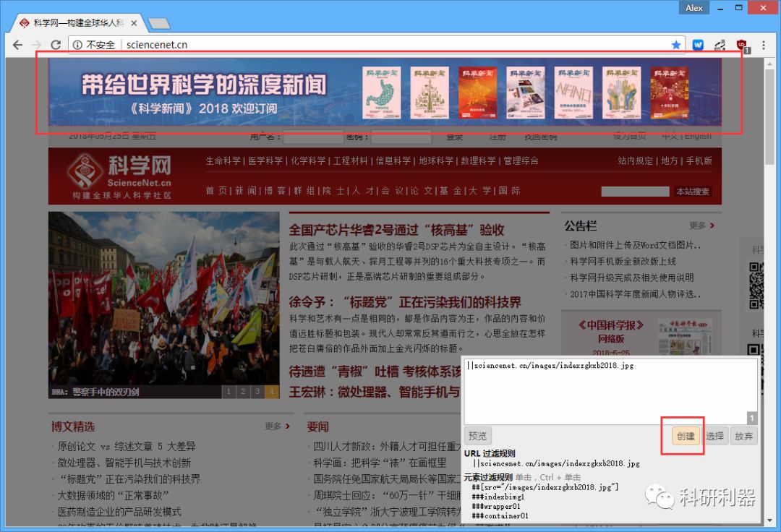Open 院士 in the navigation bar

pos(333,191)
